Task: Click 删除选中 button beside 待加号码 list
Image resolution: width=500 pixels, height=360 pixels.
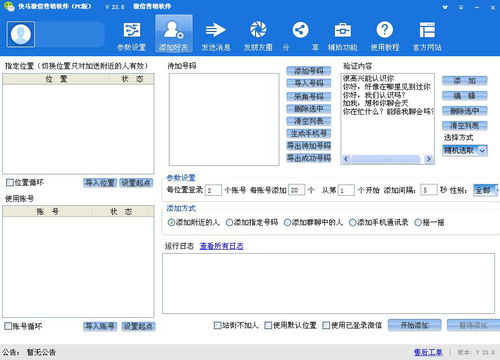Action: click(x=309, y=109)
